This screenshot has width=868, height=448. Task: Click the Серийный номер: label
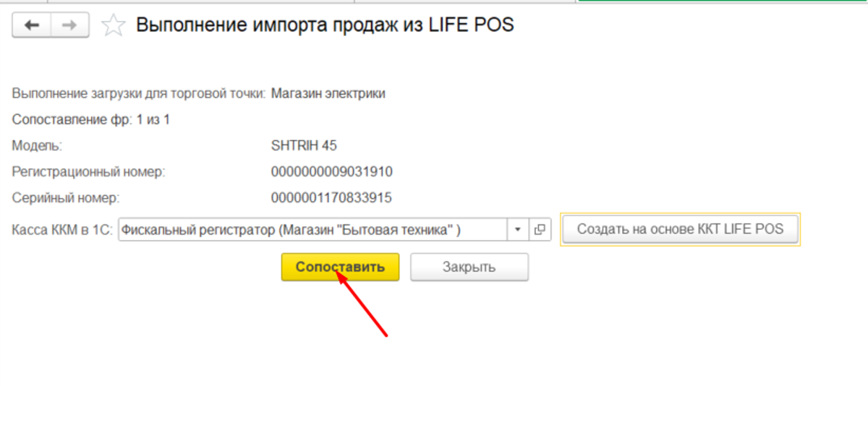click(x=66, y=197)
